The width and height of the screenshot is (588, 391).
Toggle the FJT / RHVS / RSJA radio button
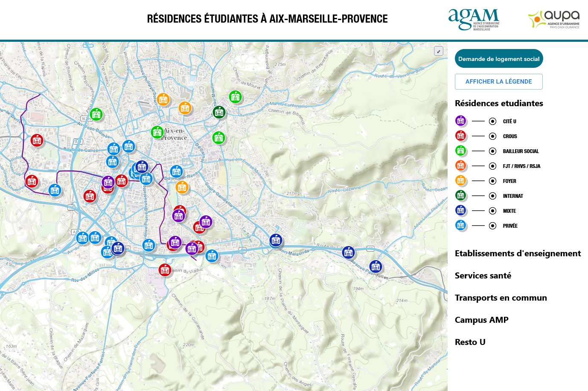click(492, 166)
